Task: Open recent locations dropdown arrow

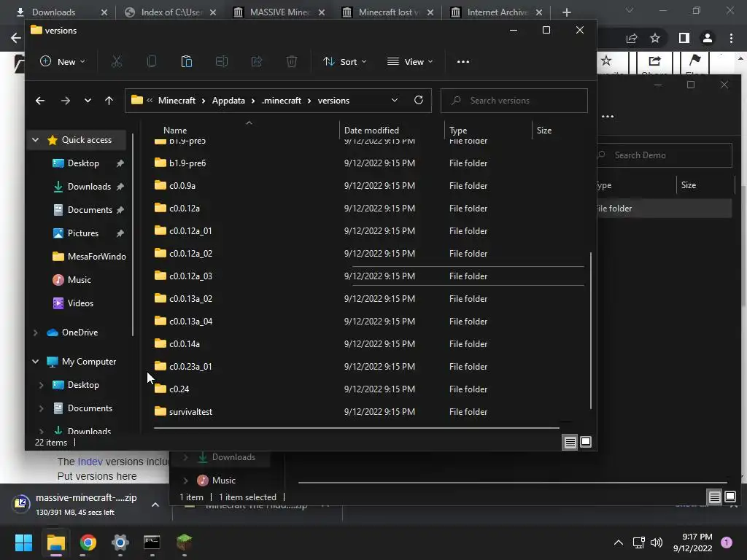Action: (x=88, y=101)
